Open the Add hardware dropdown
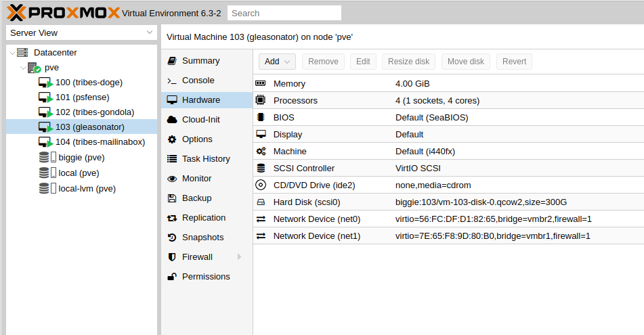The image size is (644, 335). (x=277, y=62)
